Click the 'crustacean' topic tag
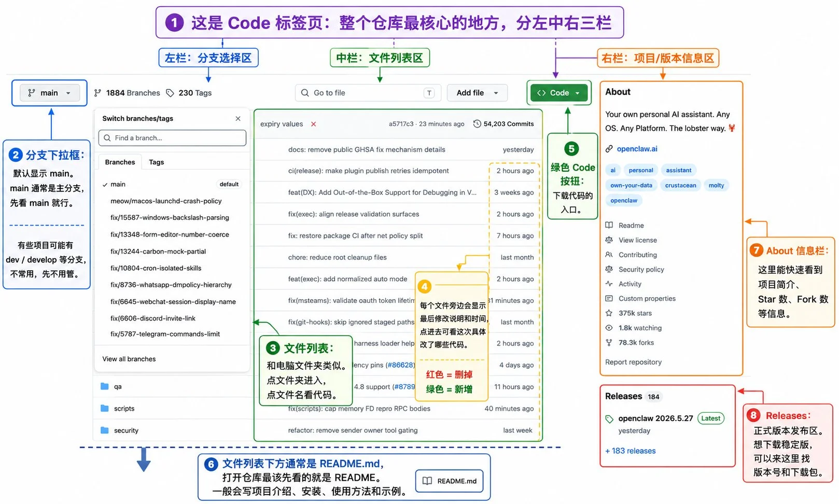 click(x=680, y=185)
